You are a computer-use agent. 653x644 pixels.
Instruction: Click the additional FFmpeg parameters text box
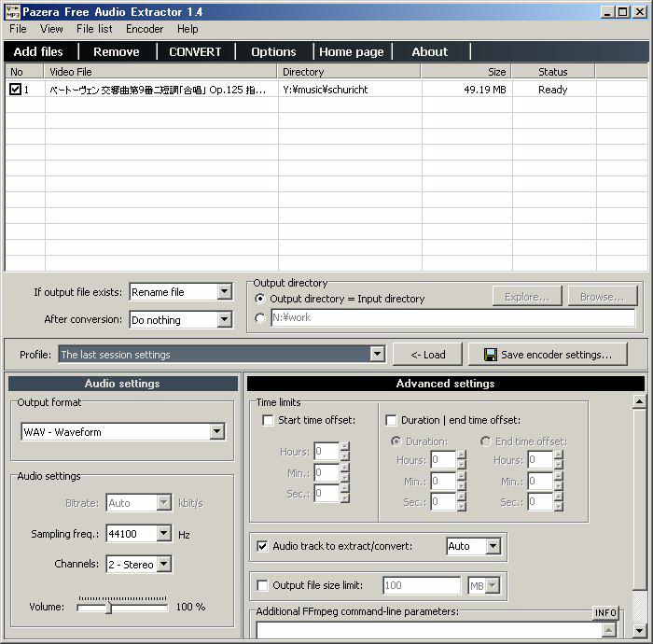click(429, 630)
